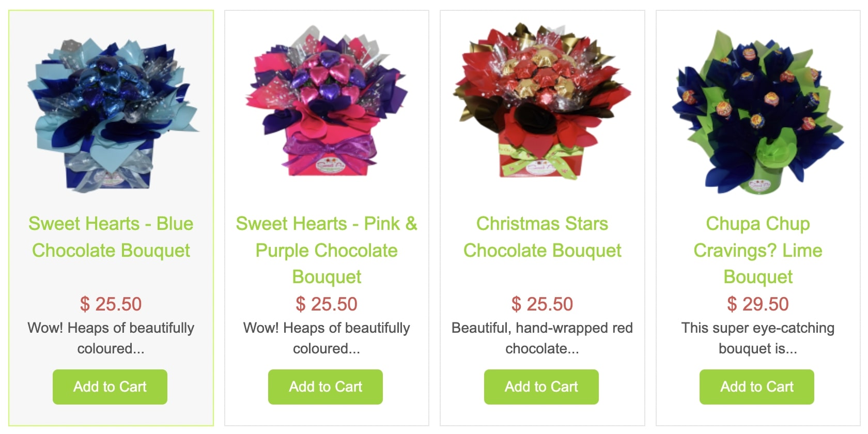Add Pink & Purple bouquet to cart
Viewport: 868px width, 434px height.
(x=326, y=386)
